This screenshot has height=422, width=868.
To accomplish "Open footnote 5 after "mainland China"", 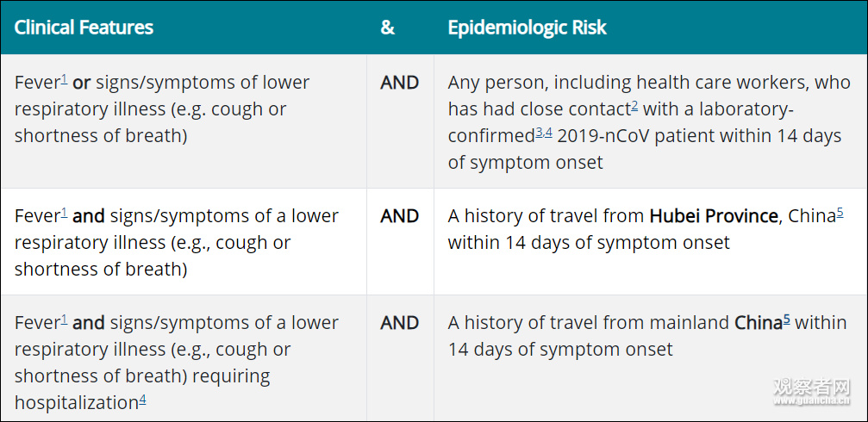I will click(x=786, y=319).
